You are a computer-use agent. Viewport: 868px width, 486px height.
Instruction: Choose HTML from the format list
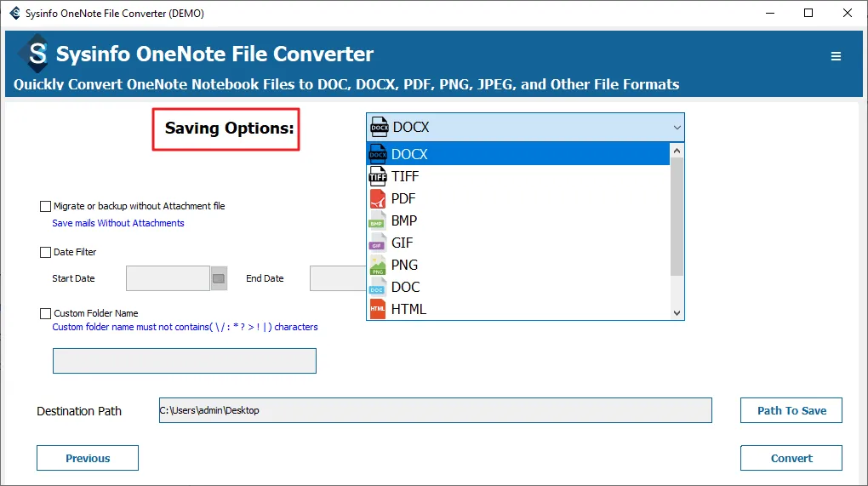coord(518,309)
